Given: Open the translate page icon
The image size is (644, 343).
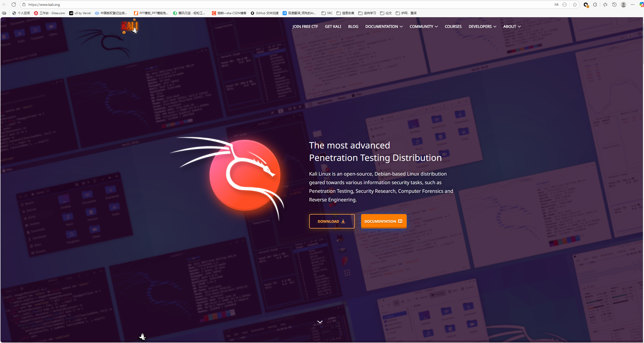Looking at the screenshot, I should [556, 5].
